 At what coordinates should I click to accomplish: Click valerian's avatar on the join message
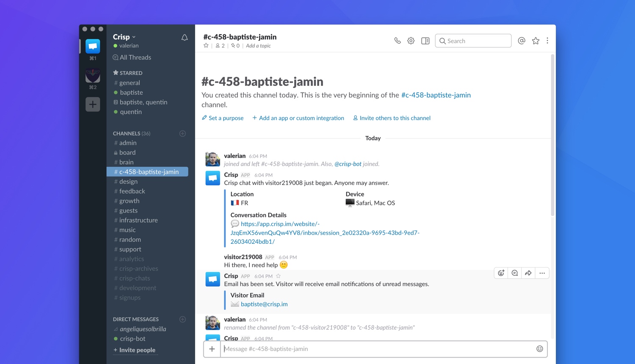(213, 159)
